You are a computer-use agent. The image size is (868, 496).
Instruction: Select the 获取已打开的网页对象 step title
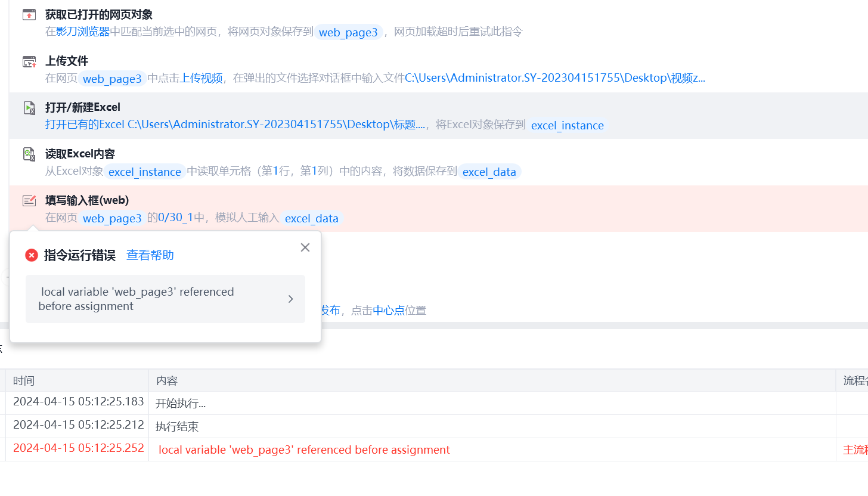[99, 15]
